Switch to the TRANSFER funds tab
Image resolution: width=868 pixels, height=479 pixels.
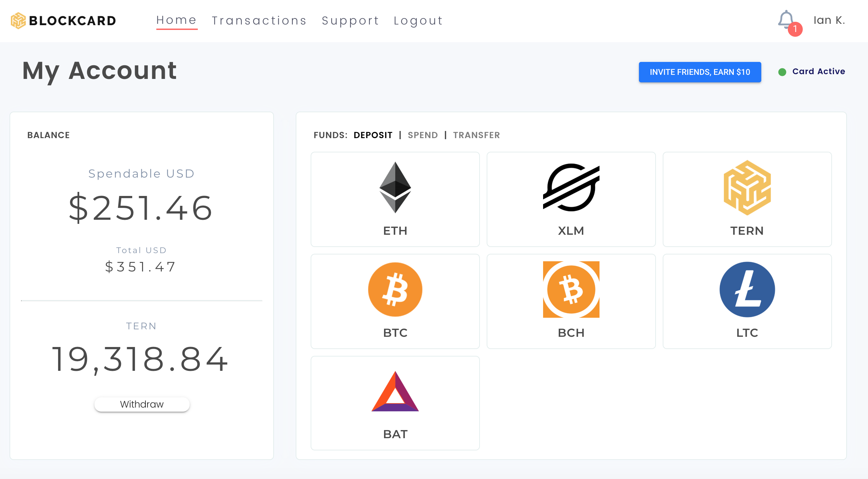pyautogui.click(x=476, y=135)
